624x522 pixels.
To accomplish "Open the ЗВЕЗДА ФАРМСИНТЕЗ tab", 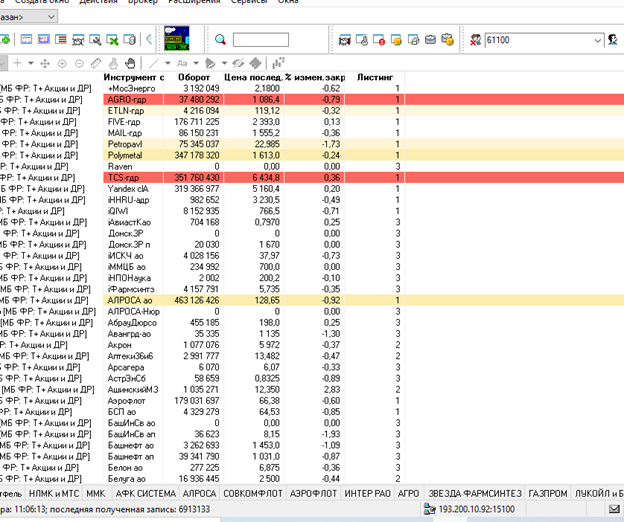I will point(475,494).
